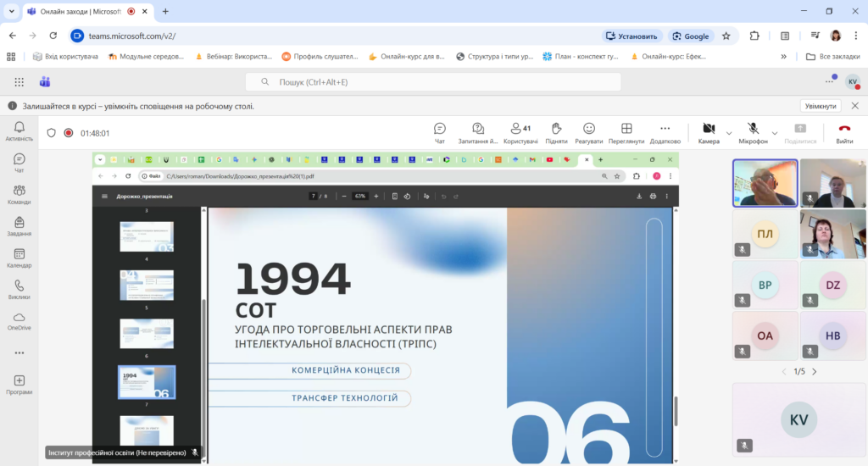Leave the meeting with Вийти button
This screenshot has height=466, width=868.
844,132
